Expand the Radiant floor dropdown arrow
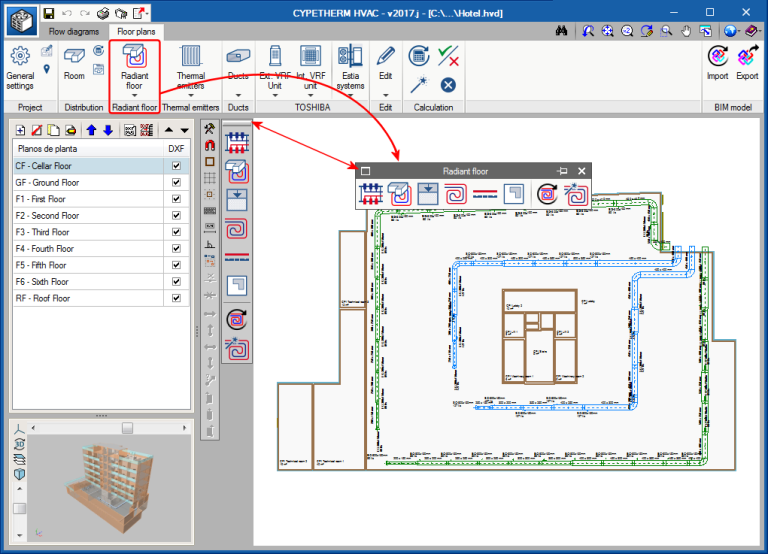Screen dimensions: 768x554 [134, 96]
